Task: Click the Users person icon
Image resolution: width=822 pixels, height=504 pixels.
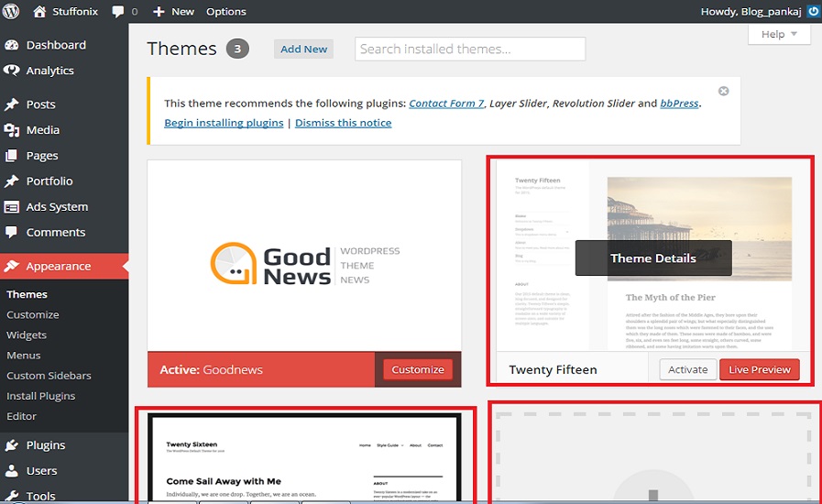Action: pos(12,470)
